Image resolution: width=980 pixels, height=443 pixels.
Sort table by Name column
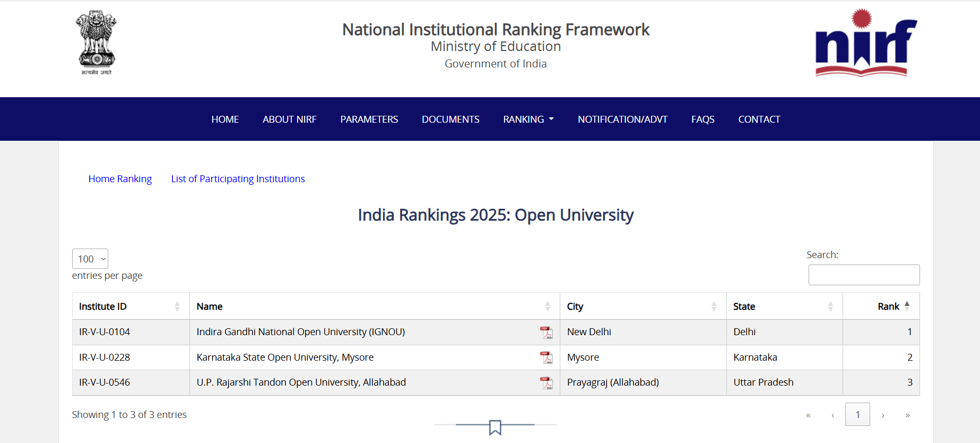[375, 306]
